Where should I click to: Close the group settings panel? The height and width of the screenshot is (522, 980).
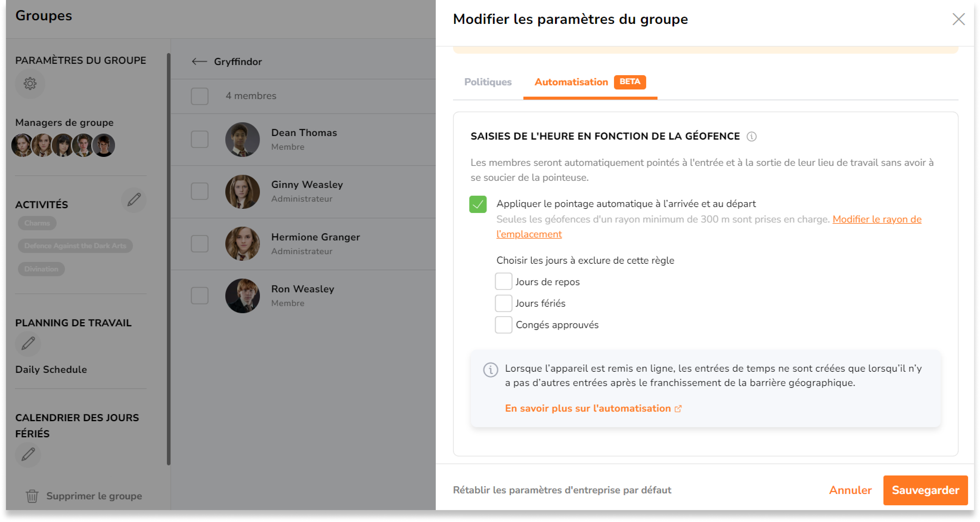click(x=958, y=19)
